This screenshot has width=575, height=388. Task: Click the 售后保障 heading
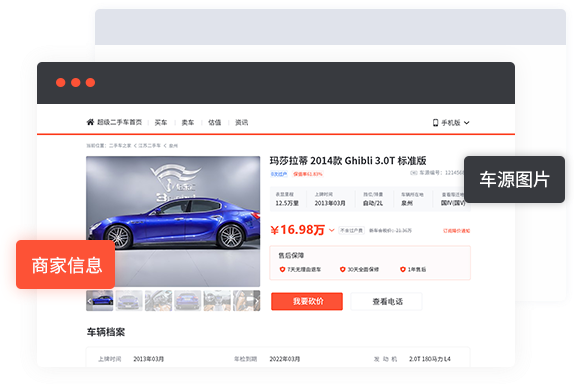[x=291, y=255]
